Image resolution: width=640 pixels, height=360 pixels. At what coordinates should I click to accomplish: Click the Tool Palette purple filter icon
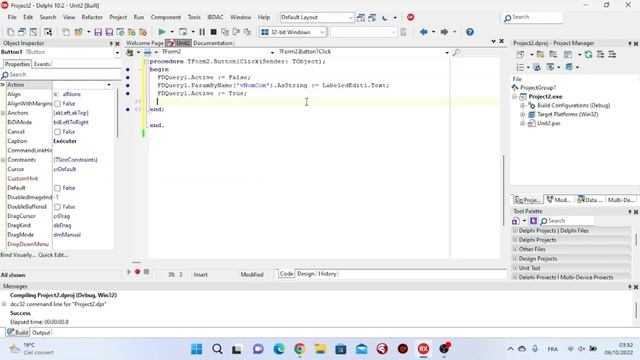[533, 221]
